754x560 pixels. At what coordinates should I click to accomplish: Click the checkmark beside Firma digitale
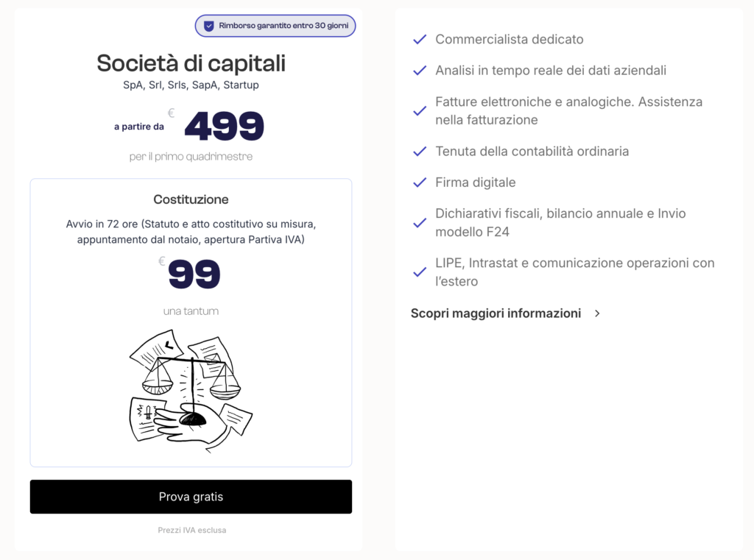pos(420,182)
